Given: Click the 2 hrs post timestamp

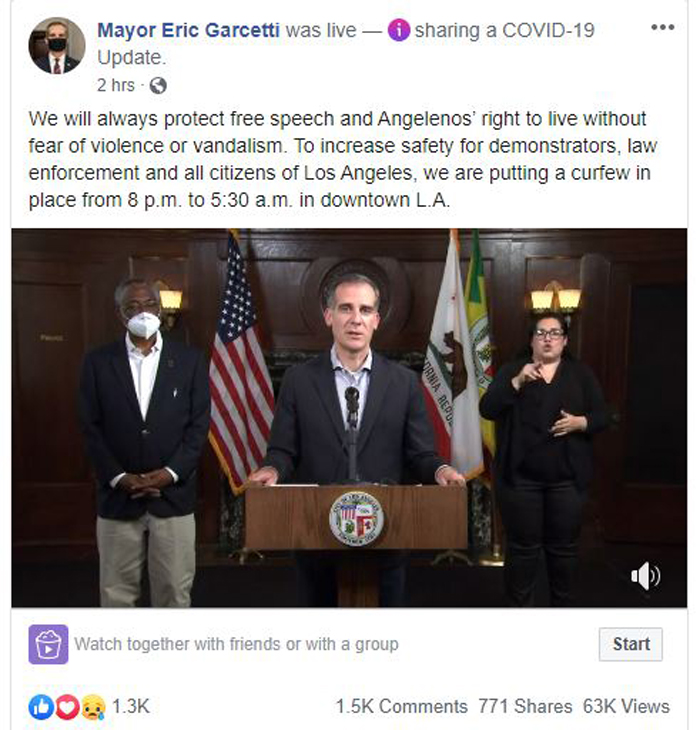Looking at the screenshot, I should pyautogui.click(x=117, y=85).
